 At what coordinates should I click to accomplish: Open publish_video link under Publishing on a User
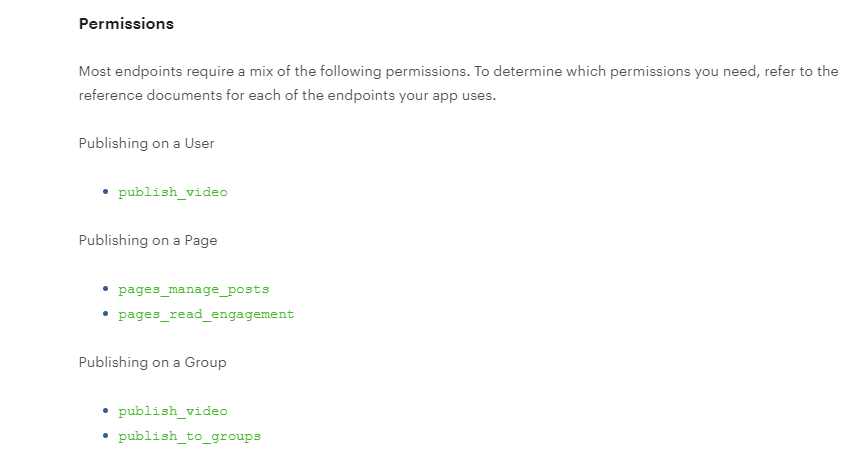[173, 192]
